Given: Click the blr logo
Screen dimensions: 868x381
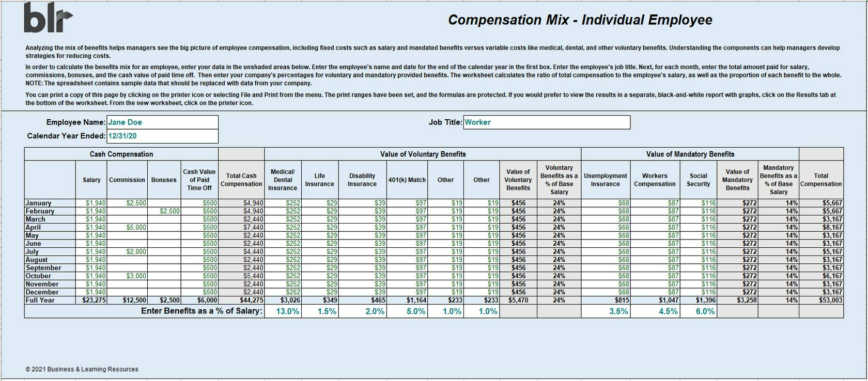Looking at the screenshot, I should pos(48,18).
